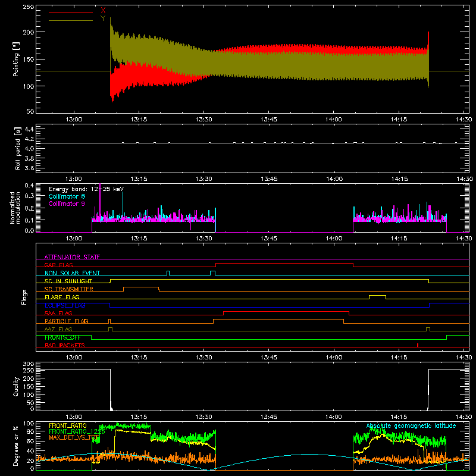The image size is (476, 476).
Task: Click the Collimator 9 legend label
Action: coord(67,203)
